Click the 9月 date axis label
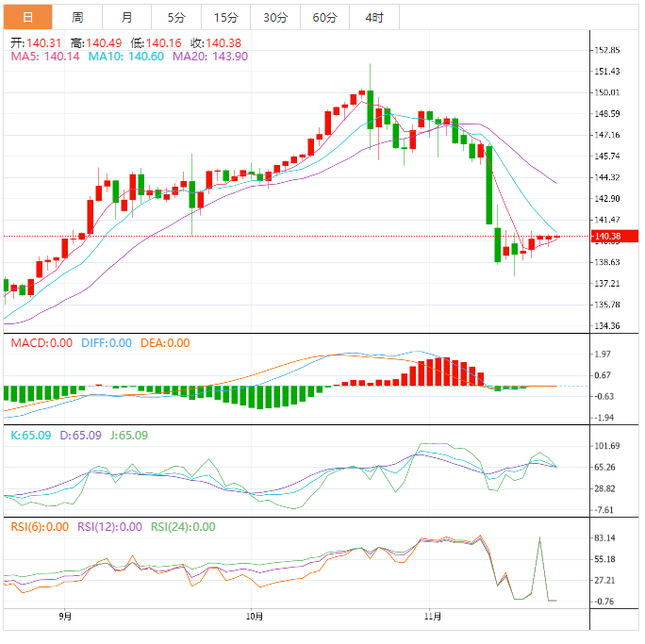Viewport: 645px width, 644px height. tap(65, 616)
